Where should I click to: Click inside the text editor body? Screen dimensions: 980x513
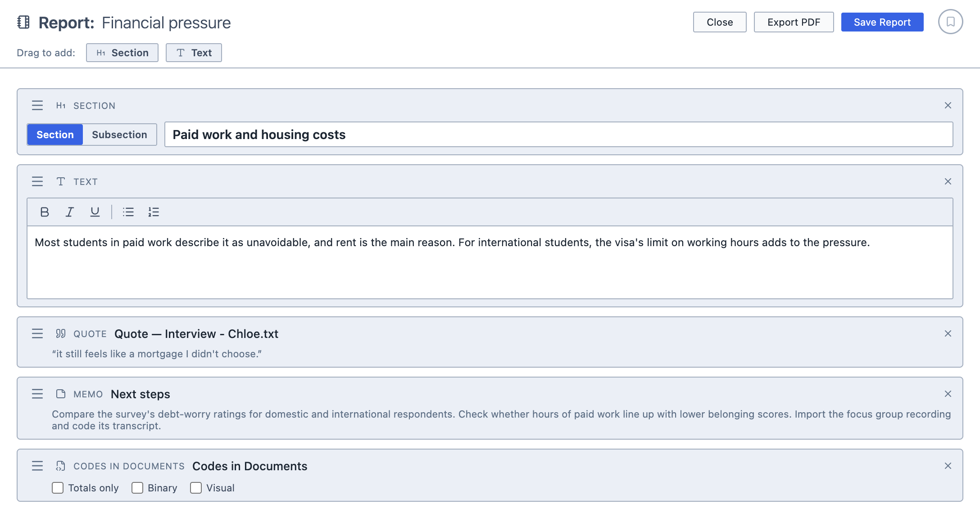(490, 262)
